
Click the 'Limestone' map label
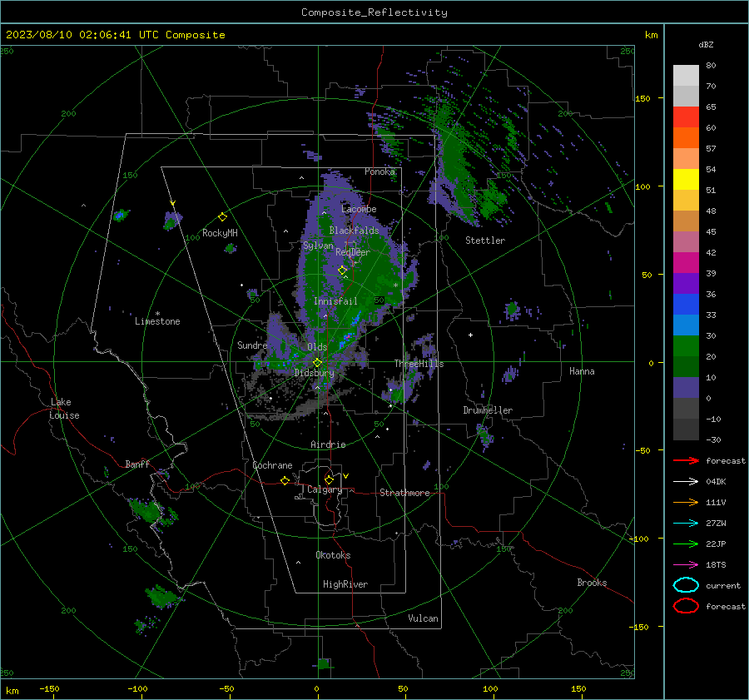tap(157, 321)
